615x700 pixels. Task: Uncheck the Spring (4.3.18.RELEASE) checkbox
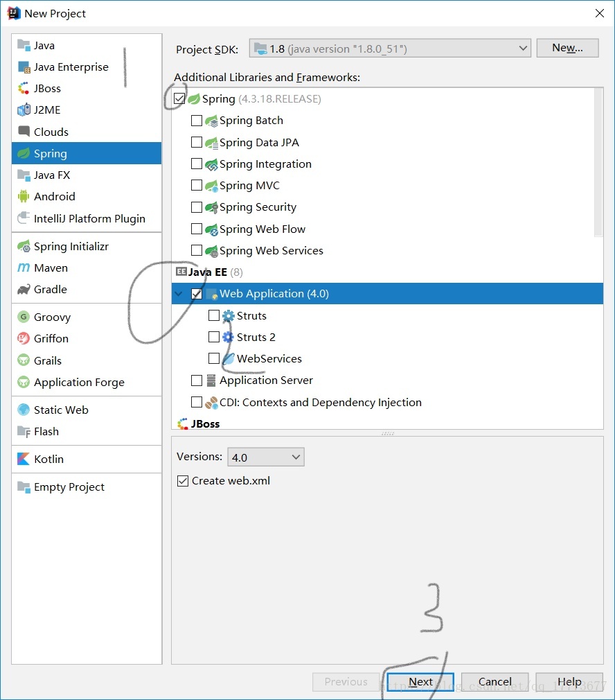(x=179, y=98)
